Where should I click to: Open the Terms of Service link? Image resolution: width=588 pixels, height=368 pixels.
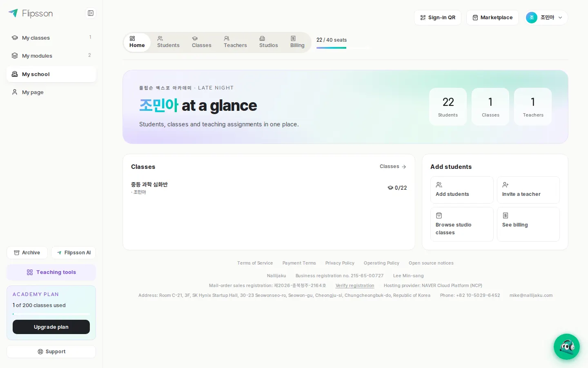pos(255,263)
